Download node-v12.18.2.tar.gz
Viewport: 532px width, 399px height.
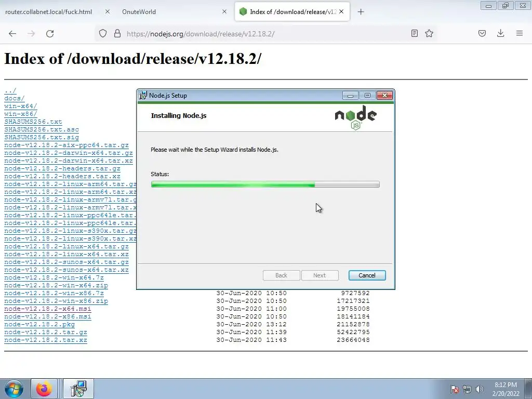(x=46, y=332)
